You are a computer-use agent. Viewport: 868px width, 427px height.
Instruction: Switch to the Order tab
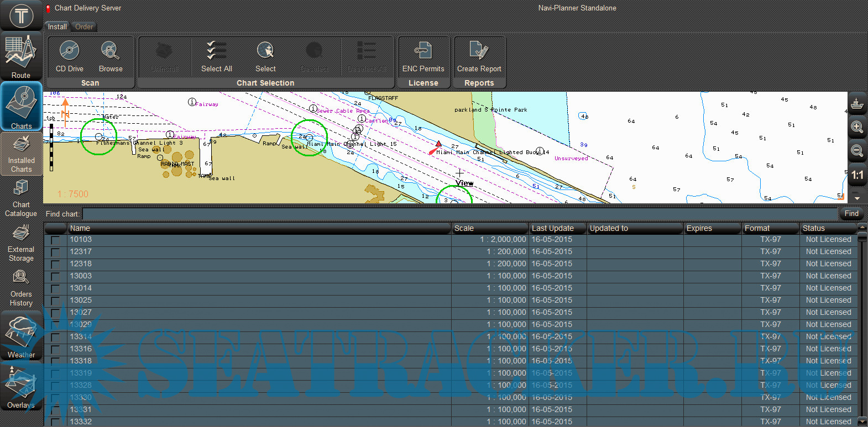click(84, 27)
